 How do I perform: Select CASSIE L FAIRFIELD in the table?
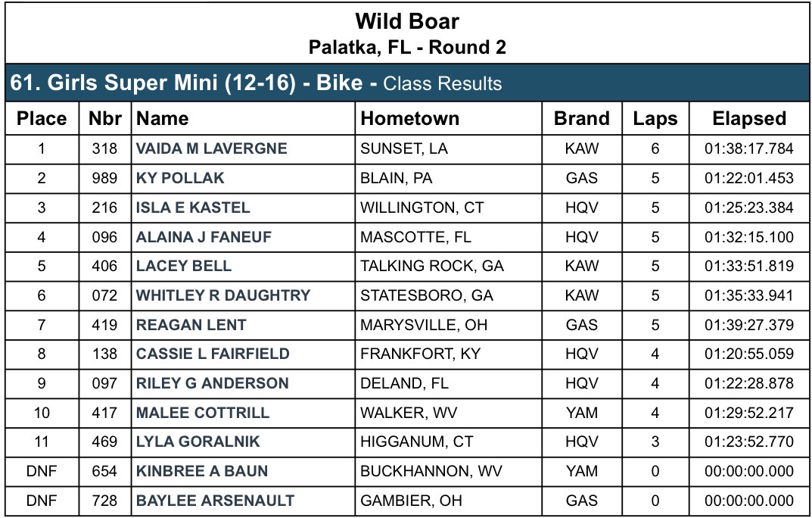click(212, 354)
